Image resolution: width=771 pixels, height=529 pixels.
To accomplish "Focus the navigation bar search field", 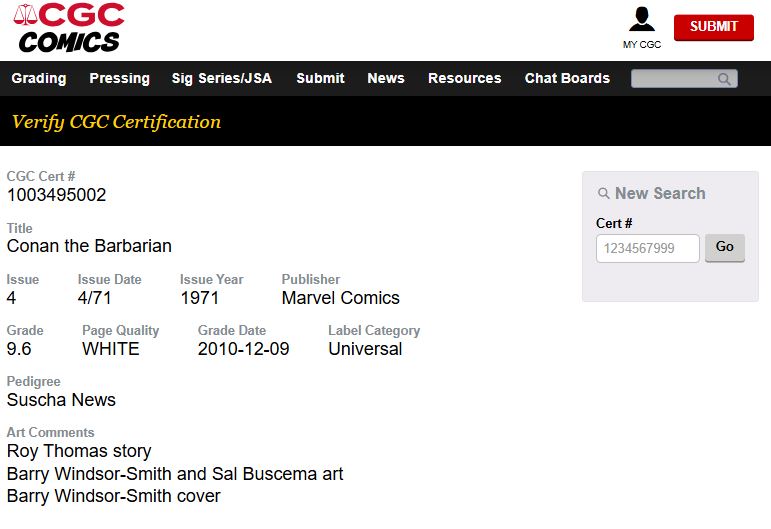I will (684, 79).
